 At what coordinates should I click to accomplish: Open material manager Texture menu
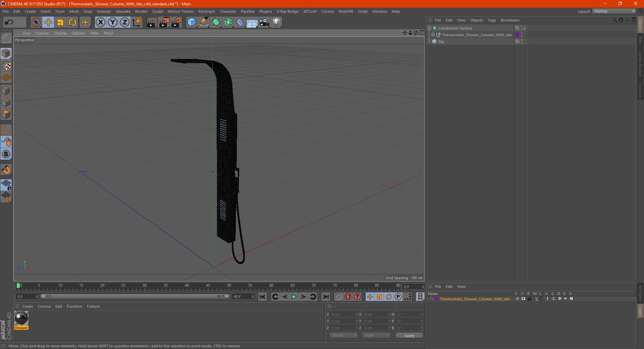[x=93, y=306]
